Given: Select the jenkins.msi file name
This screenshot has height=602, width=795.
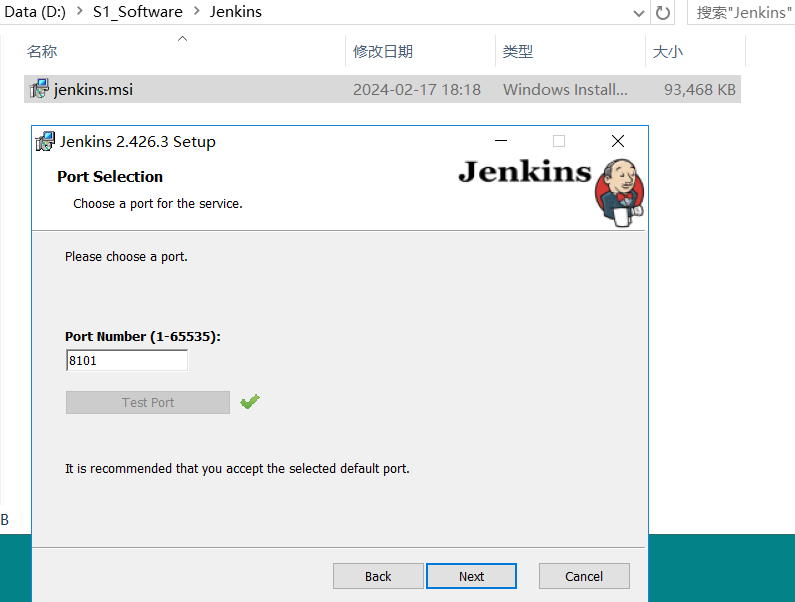Looking at the screenshot, I should (x=93, y=90).
